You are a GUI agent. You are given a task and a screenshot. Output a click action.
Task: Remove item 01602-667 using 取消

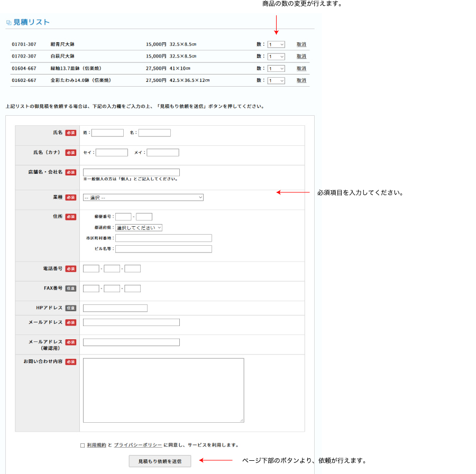point(301,81)
